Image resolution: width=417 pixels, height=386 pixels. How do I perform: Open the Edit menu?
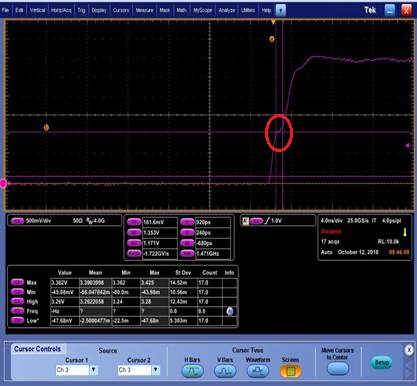coord(19,10)
